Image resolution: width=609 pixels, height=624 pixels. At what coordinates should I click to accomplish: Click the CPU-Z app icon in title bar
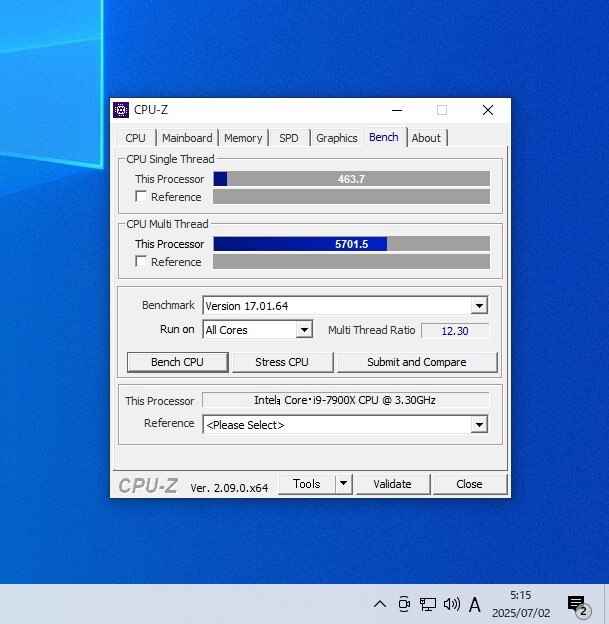tap(121, 110)
